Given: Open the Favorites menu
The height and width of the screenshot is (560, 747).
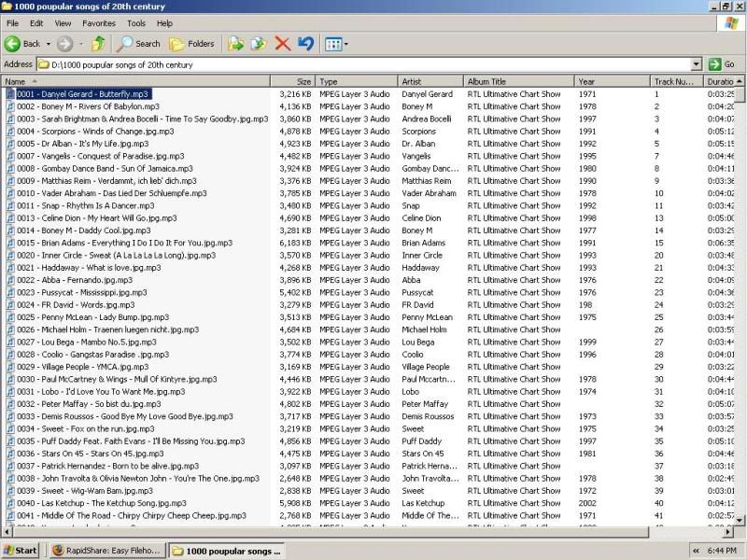Looking at the screenshot, I should (99, 22).
